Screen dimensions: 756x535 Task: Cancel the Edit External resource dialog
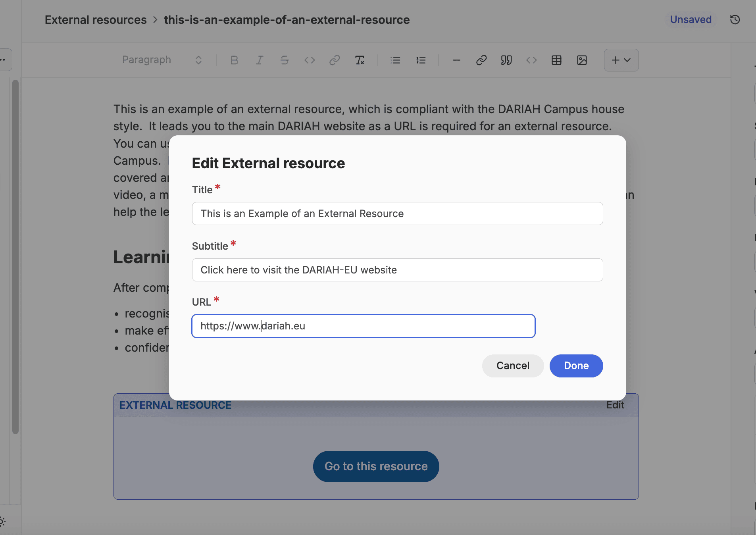pos(513,366)
